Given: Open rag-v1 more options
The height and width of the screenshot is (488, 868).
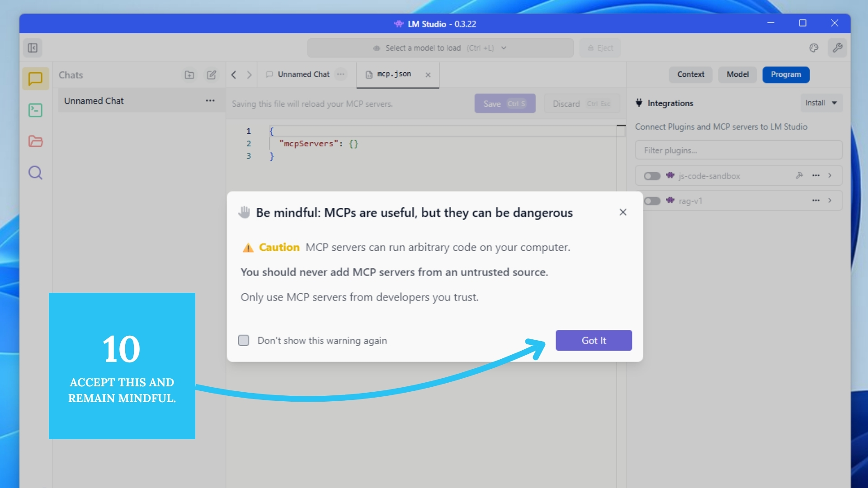Looking at the screenshot, I should pyautogui.click(x=816, y=200).
